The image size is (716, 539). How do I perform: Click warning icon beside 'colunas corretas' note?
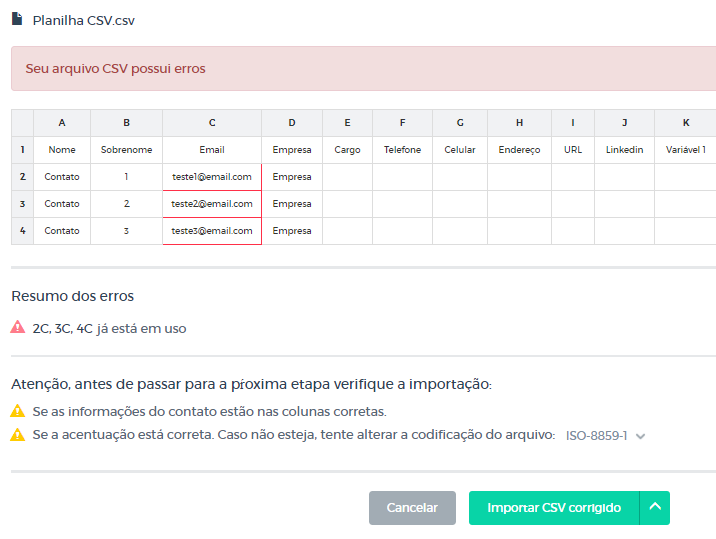[x=18, y=411]
